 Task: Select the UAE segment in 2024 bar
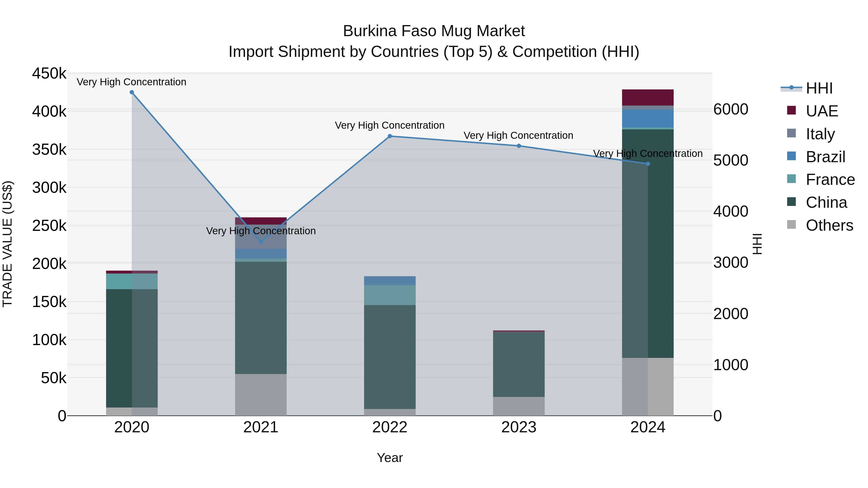click(x=648, y=98)
